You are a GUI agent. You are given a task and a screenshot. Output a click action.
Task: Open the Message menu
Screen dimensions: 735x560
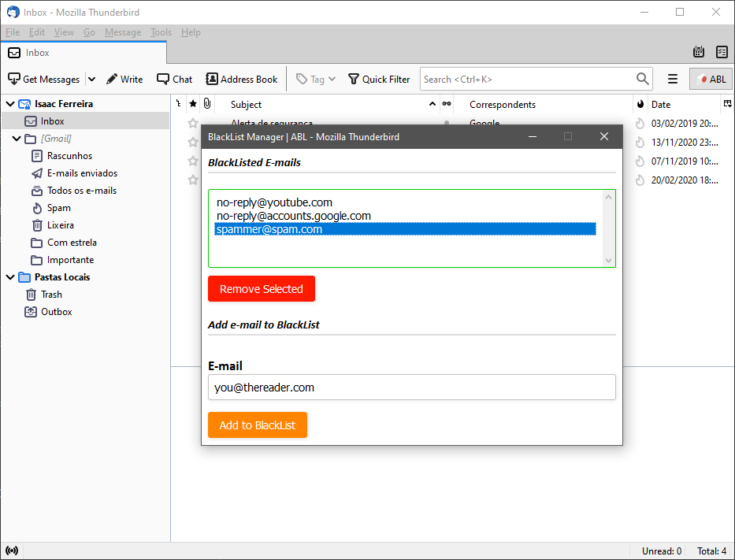(123, 32)
